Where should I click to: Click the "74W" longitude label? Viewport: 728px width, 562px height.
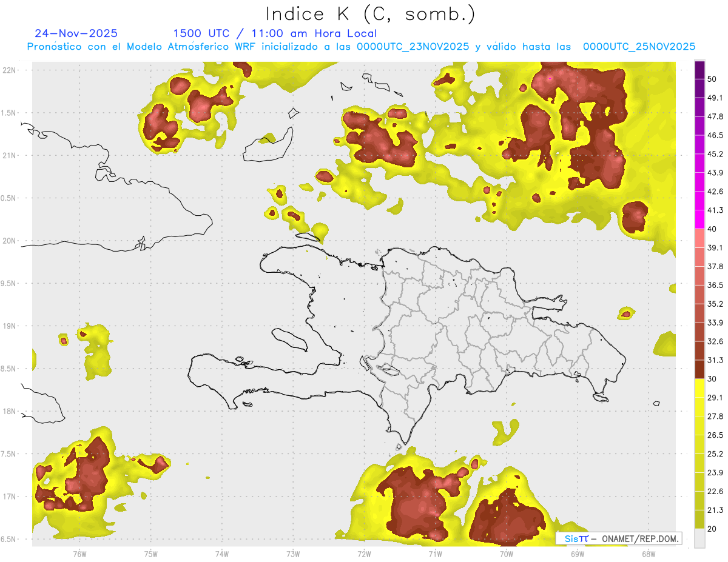[222, 554]
